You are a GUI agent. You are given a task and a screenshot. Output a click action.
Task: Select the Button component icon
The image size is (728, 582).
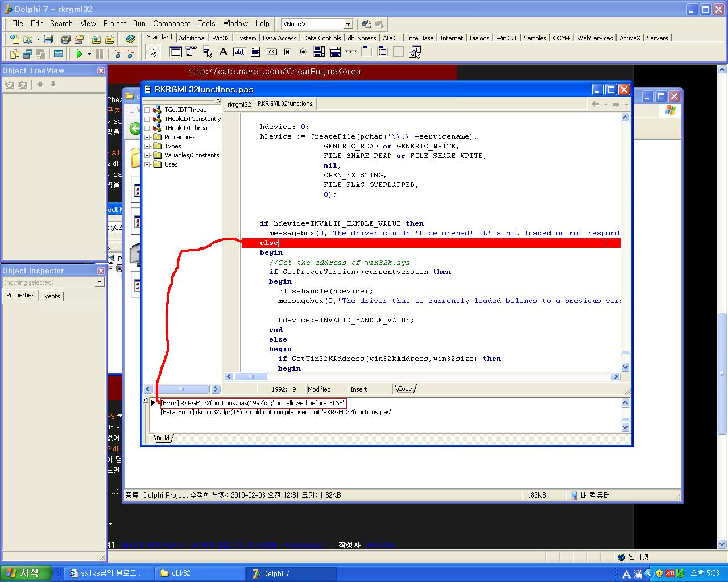pyautogui.click(x=271, y=52)
